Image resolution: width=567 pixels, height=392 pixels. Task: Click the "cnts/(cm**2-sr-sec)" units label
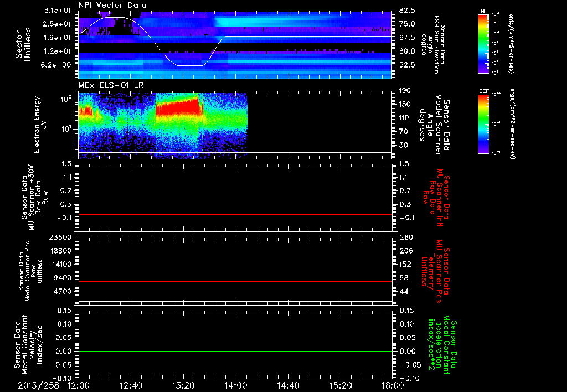click(x=511, y=43)
